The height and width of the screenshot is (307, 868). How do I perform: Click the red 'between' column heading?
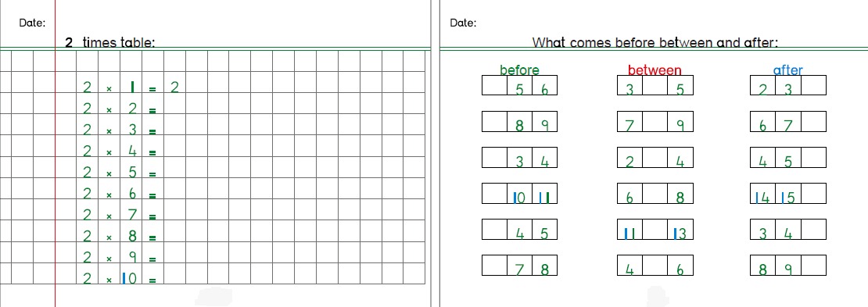point(655,70)
